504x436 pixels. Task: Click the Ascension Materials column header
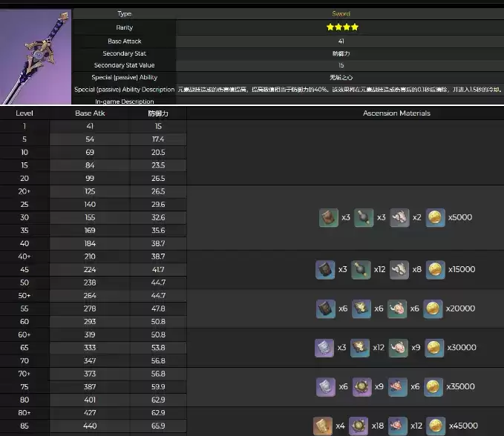click(x=396, y=113)
